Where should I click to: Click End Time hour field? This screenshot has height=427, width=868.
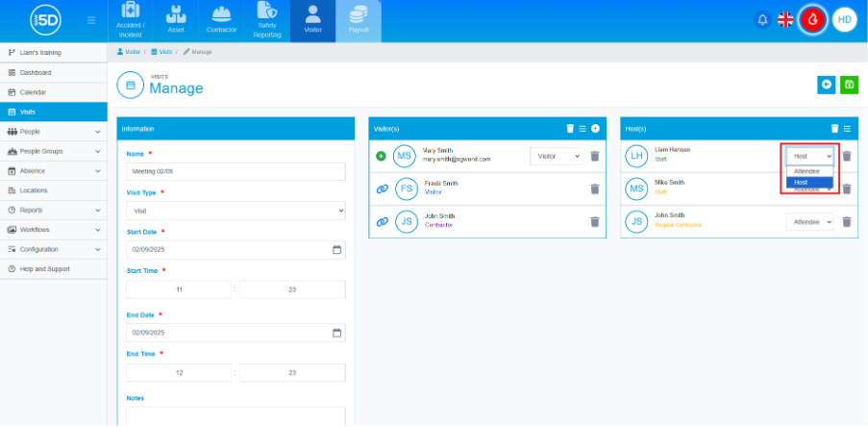(x=179, y=373)
